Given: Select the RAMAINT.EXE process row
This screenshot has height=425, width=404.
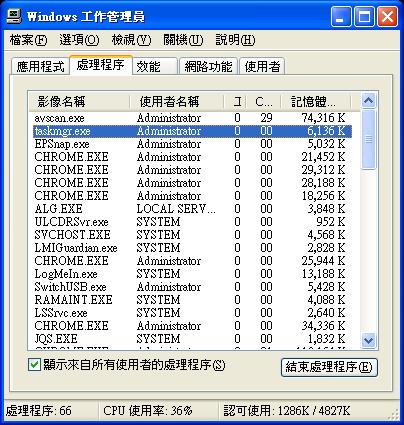Looking at the screenshot, I should click(x=192, y=300).
